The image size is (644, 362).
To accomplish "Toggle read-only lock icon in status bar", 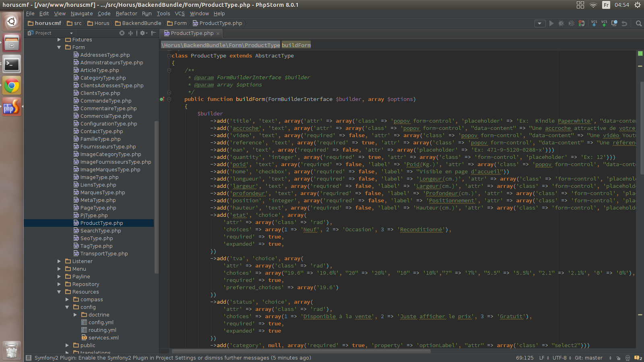I will coord(618,358).
